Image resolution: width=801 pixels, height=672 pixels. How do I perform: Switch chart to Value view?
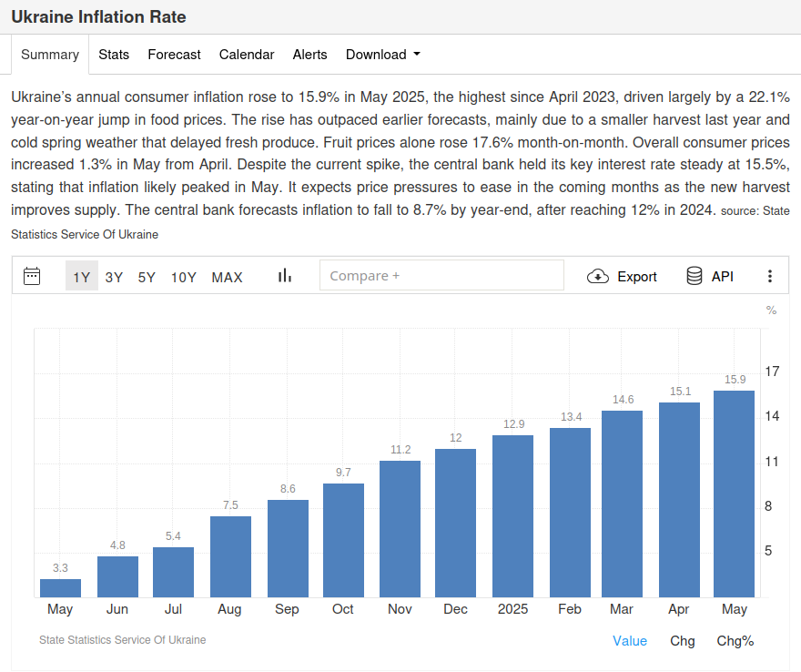pyautogui.click(x=630, y=641)
